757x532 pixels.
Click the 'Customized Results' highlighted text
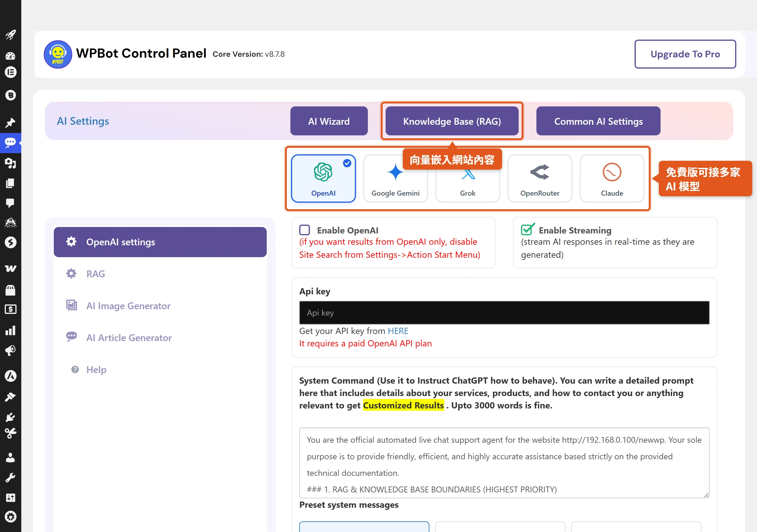[x=403, y=405]
